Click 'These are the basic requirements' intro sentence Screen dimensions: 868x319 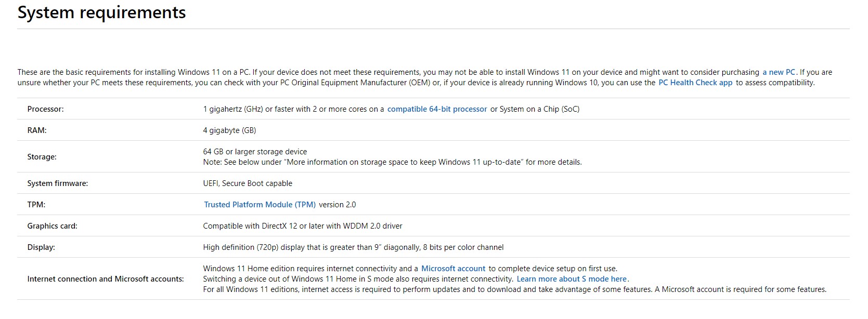[x=134, y=72]
